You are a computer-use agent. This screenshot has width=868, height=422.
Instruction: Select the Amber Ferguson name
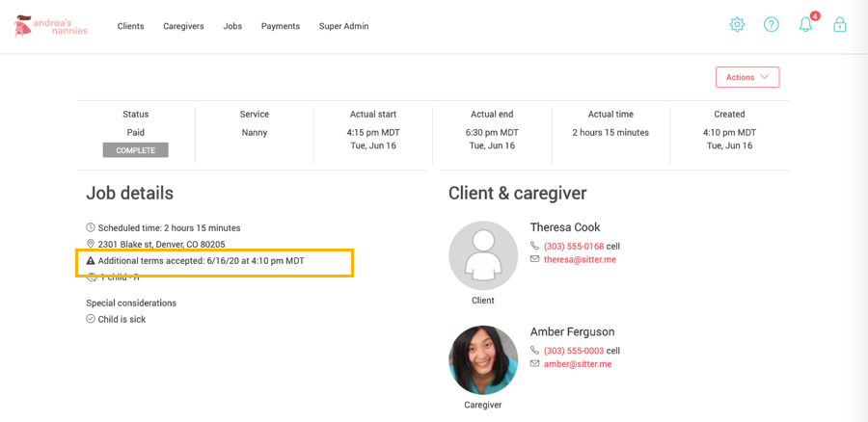tap(572, 331)
